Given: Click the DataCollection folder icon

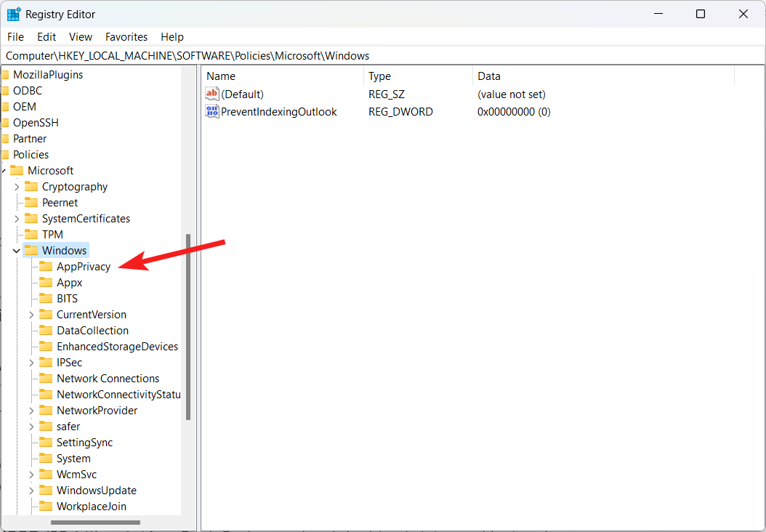Looking at the screenshot, I should tap(47, 330).
